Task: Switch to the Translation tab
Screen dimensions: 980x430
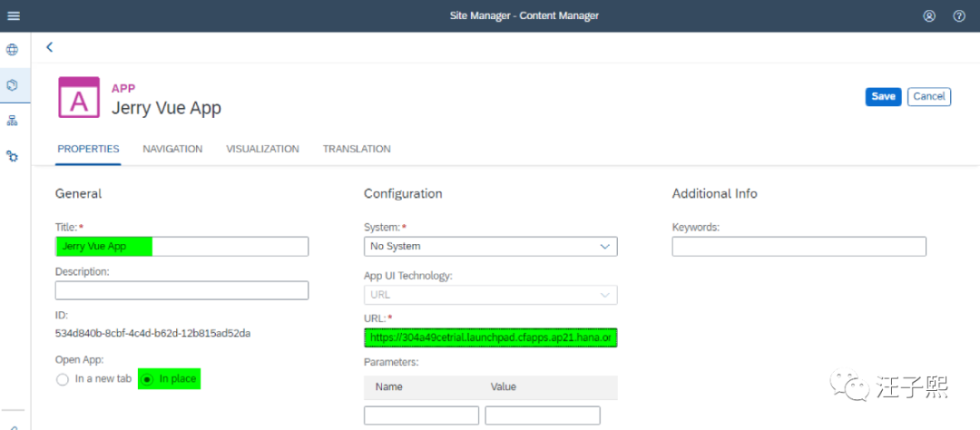Action: 357,149
